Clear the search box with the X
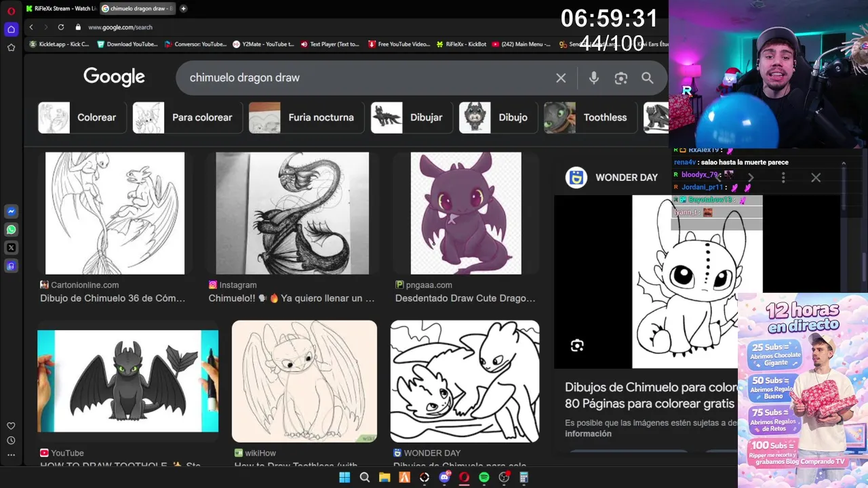The height and width of the screenshot is (488, 868). coord(561,78)
